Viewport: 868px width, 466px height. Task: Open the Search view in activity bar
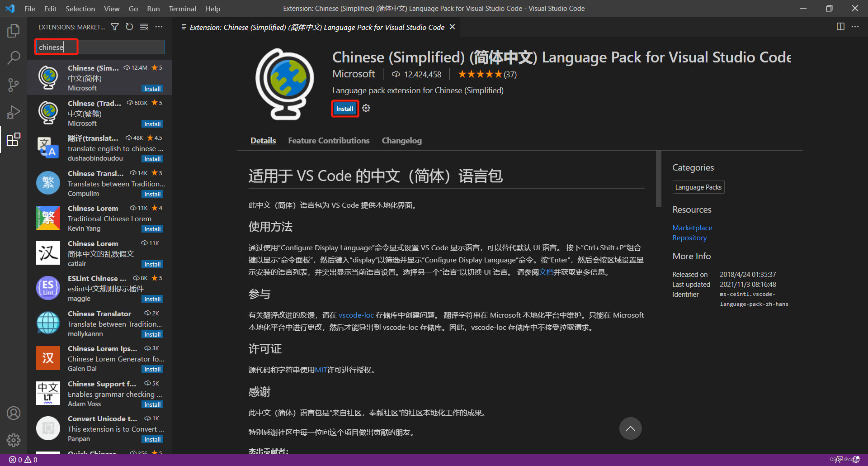[x=14, y=57]
